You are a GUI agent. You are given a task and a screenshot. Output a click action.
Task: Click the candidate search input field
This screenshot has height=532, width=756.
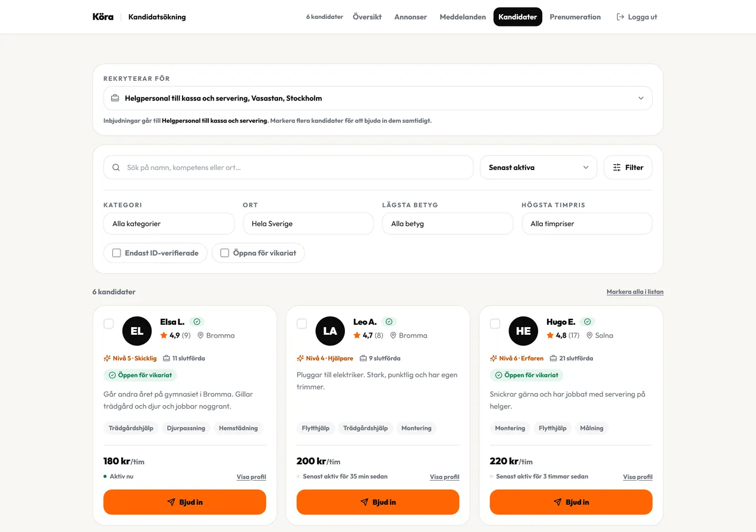point(288,168)
